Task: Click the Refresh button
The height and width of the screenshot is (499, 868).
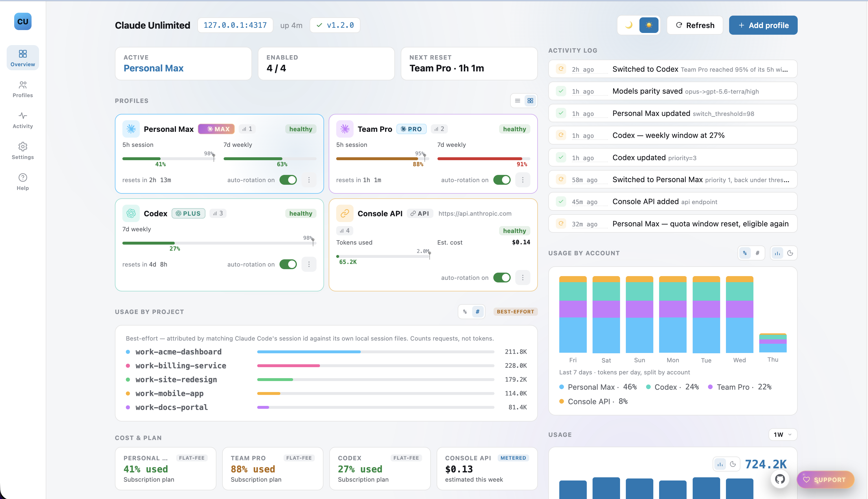Action: [695, 25]
